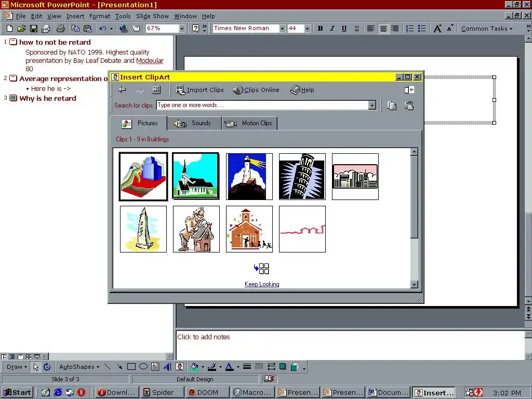
Task: Open the Common Tasks dropdown
Action: coord(486,29)
